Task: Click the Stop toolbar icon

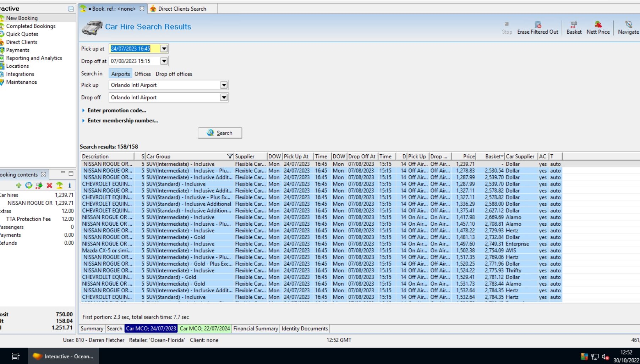Action: click(507, 24)
